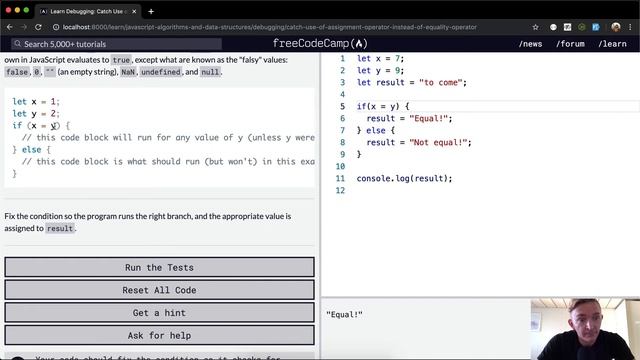Click the Get a hint button

pyautogui.click(x=159, y=313)
